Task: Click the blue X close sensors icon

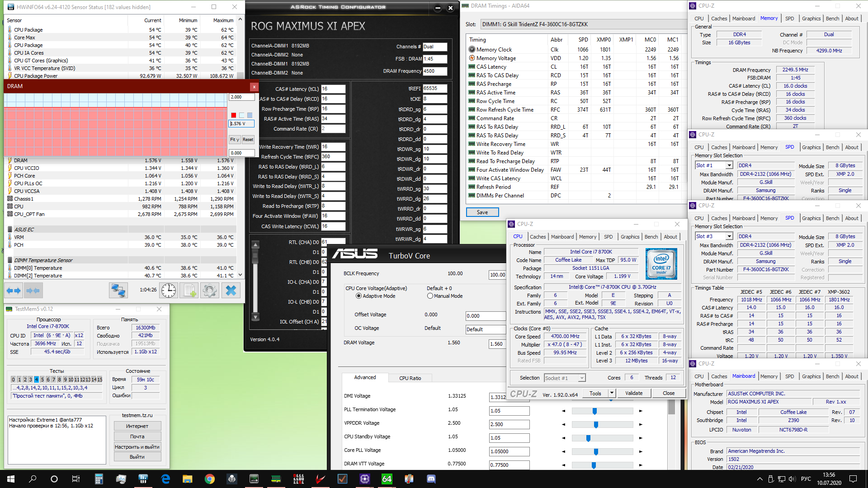Action: tap(231, 291)
